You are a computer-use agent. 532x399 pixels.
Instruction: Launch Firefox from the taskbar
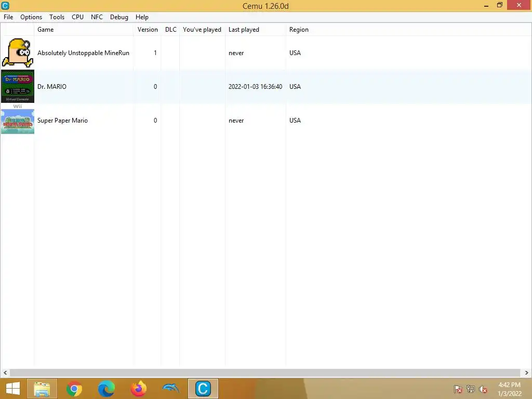click(x=139, y=389)
